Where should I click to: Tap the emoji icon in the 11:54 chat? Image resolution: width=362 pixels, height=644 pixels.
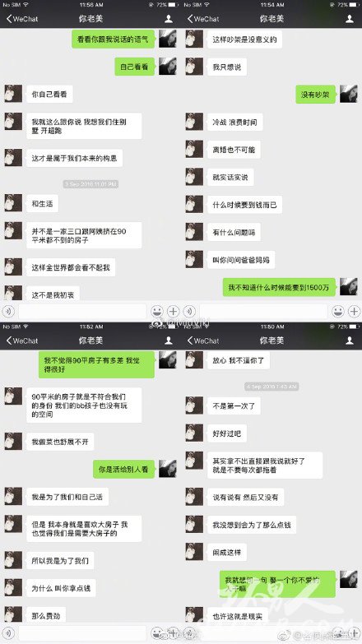tap(338, 312)
